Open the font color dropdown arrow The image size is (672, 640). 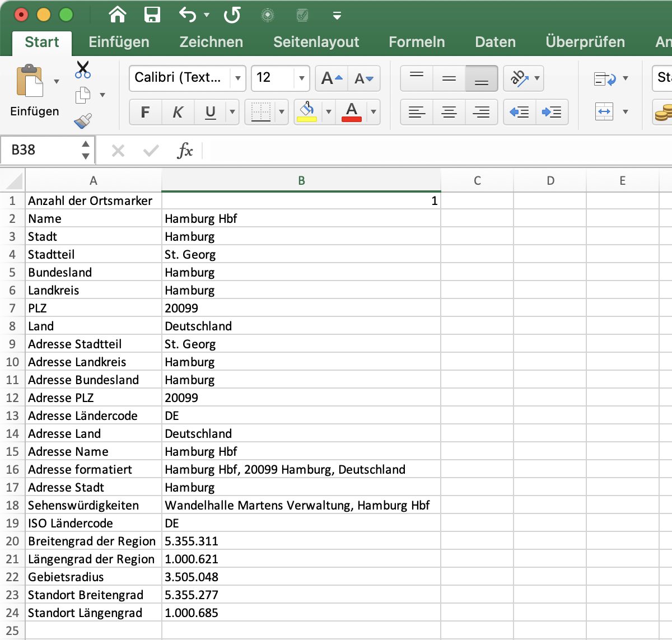(x=374, y=112)
